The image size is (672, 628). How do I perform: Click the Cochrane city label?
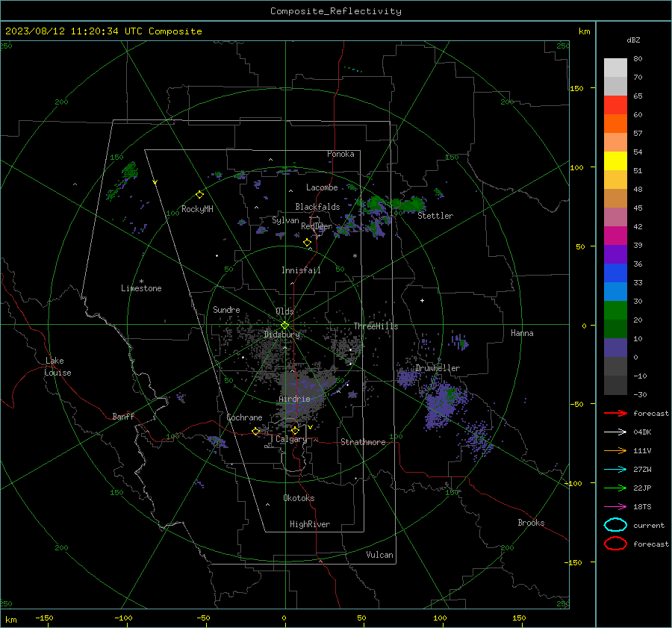pos(244,417)
